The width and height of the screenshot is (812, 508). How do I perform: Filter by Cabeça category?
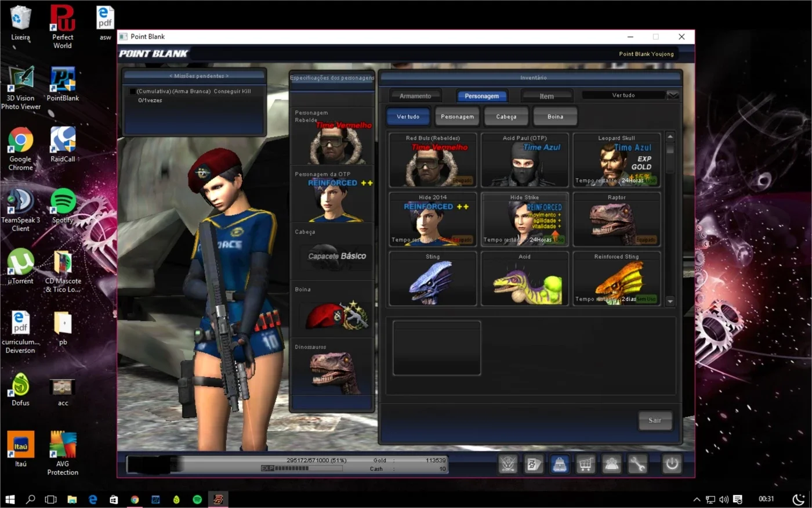(x=506, y=117)
